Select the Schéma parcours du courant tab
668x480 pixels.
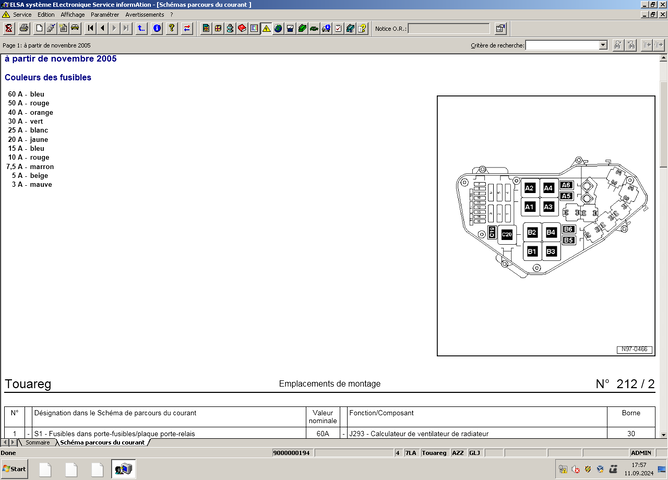[x=102, y=443]
